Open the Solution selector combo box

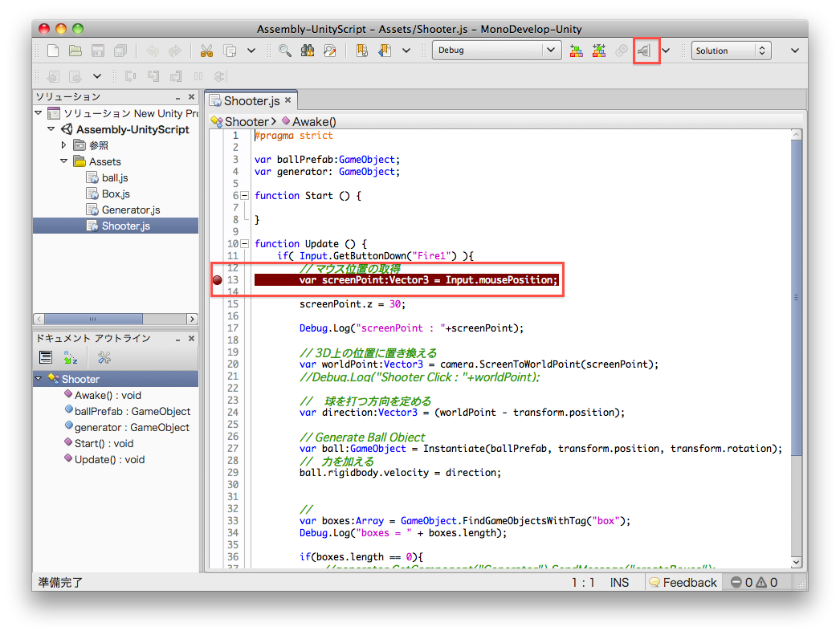pos(732,51)
